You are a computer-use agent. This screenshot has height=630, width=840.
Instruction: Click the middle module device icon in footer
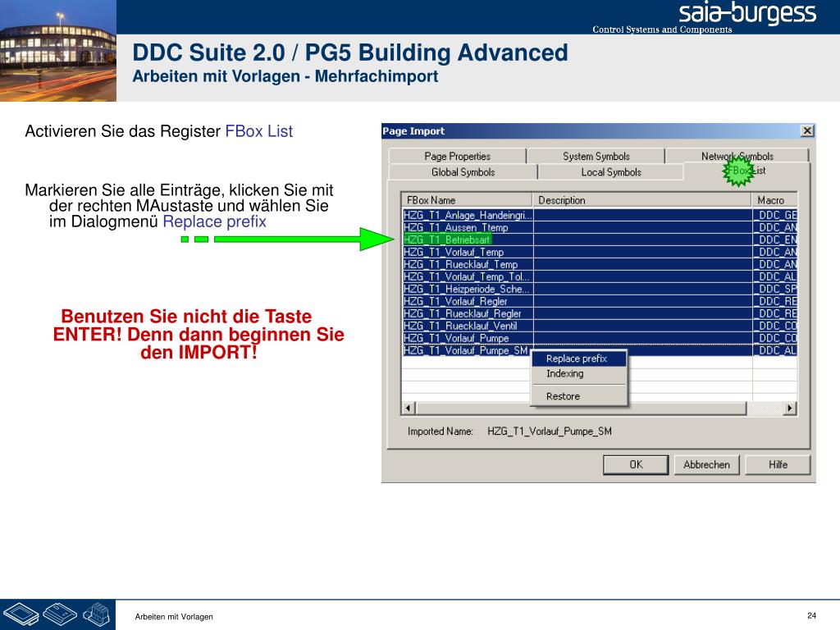point(60,614)
